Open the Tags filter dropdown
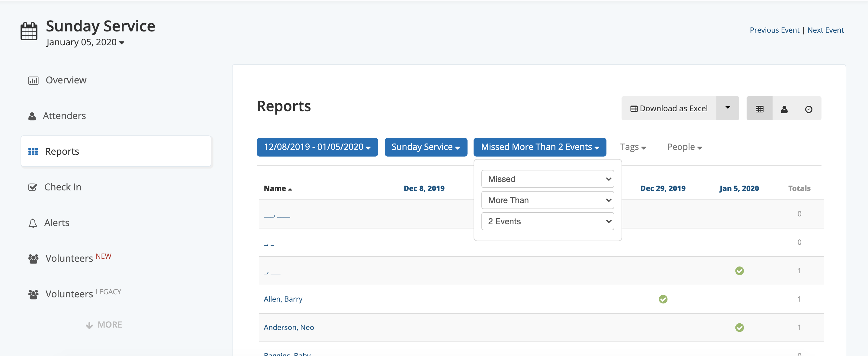Image resolution: width=868 pixels, height=356 pixels. click(x=633, y=147)
